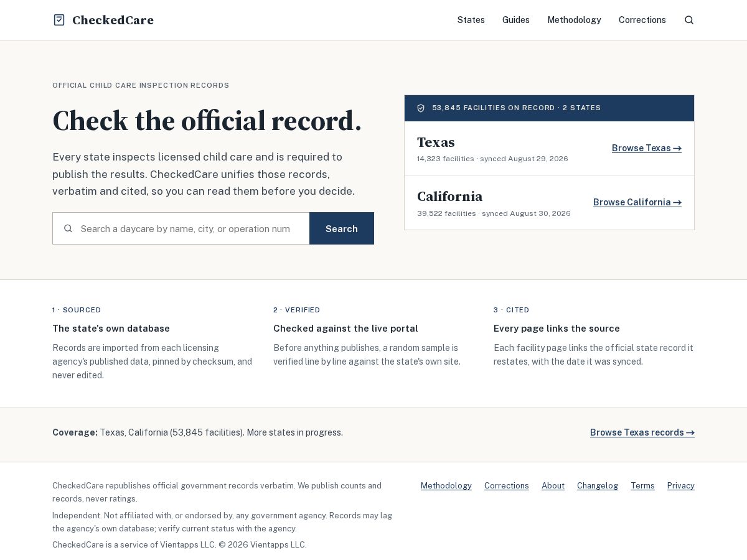Image resolution: width=747 pixels, height=560 pixels.
Task: Open the footer Changelog link
Action: click(598, 486)
